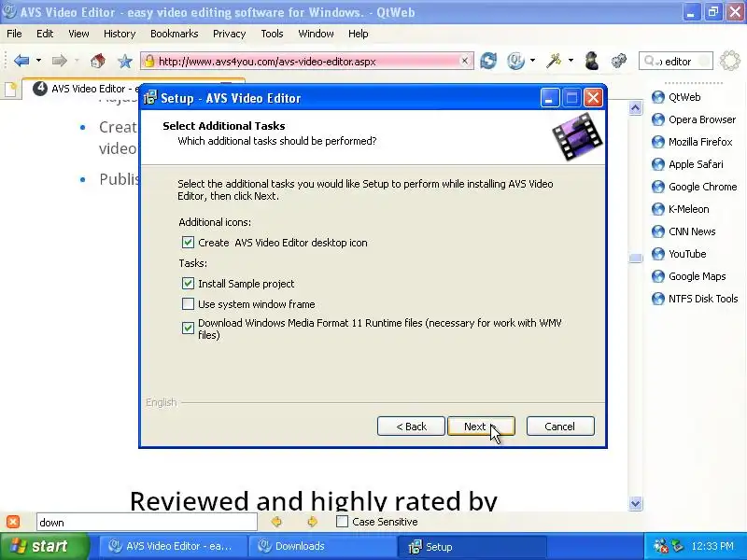This screenshot has width=747, height=560.
Task: Uncheck Install Sample project checkbox
Action: point(188,284)
